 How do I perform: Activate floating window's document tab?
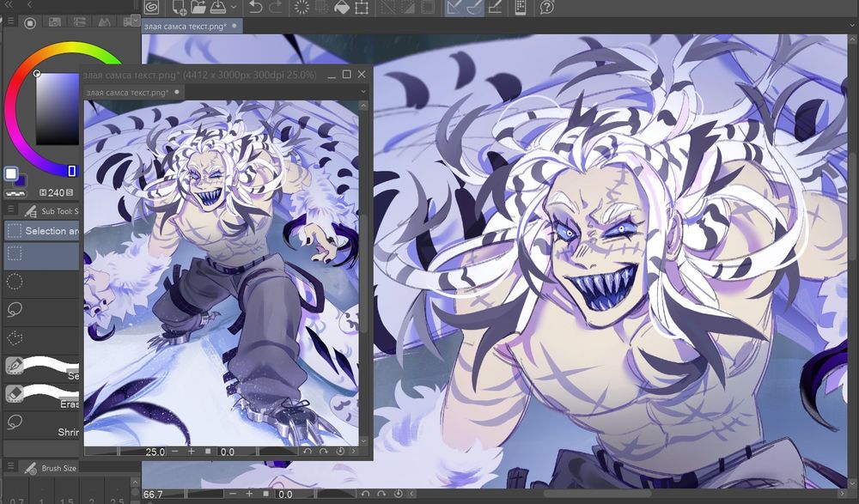pos(134,92)
